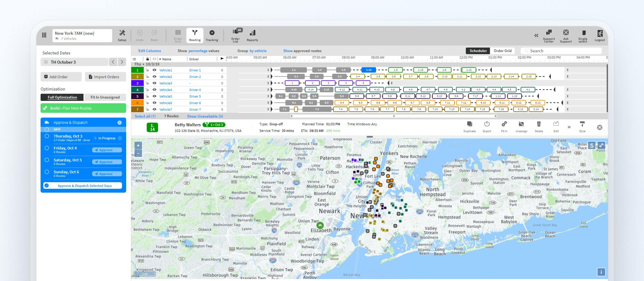This screenshot has height=281, width=644.
Task: Change the Group by vehicle option
Action: 258,51
